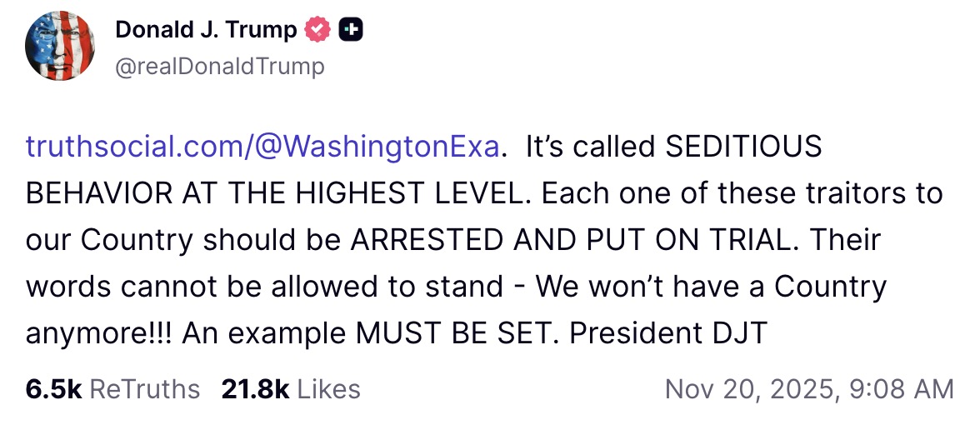The image size is (980, 425).
Task: Click the dark plus badge beside name
Action: [x=351, y=31]
